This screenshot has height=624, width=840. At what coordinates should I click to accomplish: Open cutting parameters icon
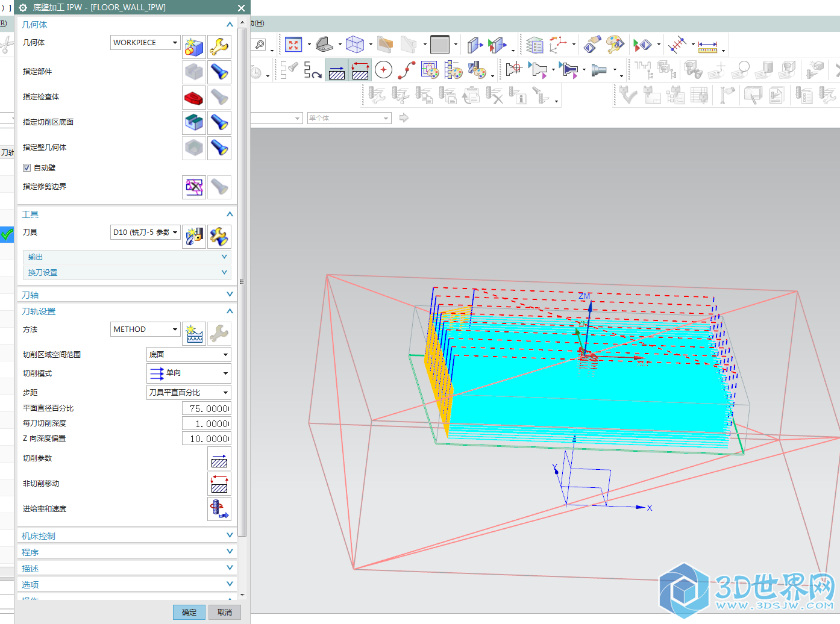[x=219, y=458]
